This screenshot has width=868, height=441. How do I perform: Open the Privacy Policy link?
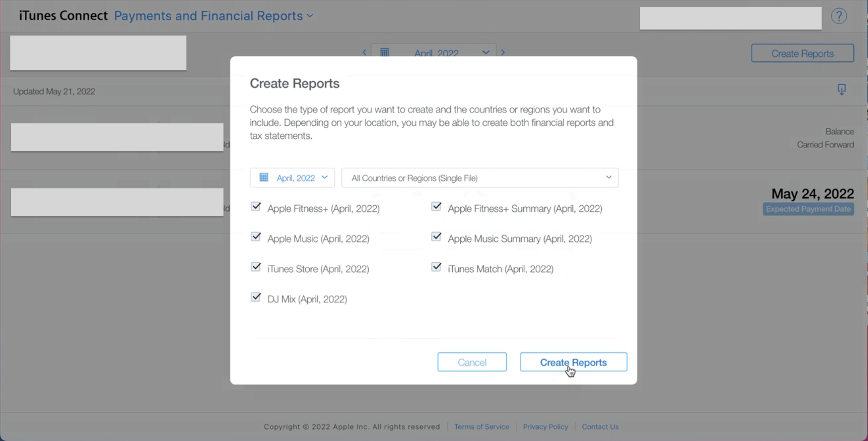[x=545, y=427]
